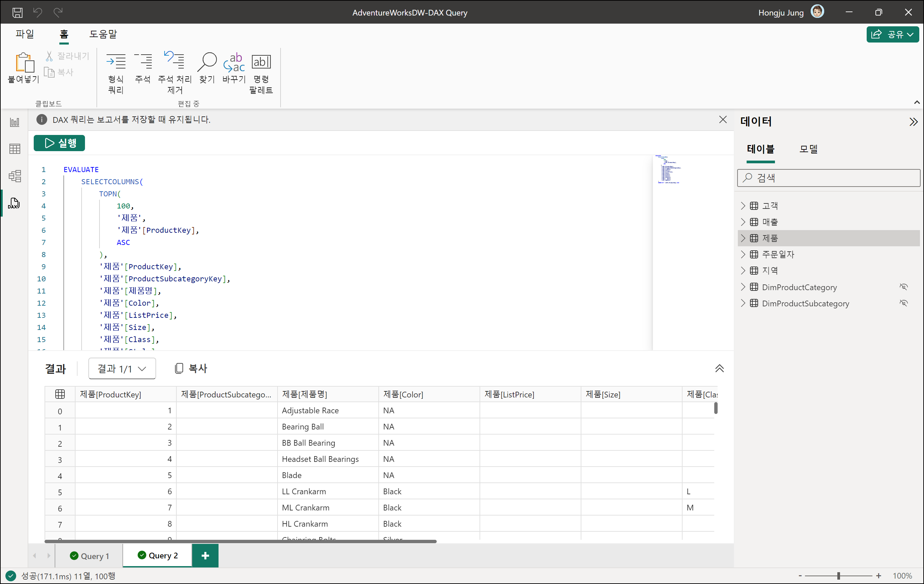Click the 복사 button in results header

[191, 368]
